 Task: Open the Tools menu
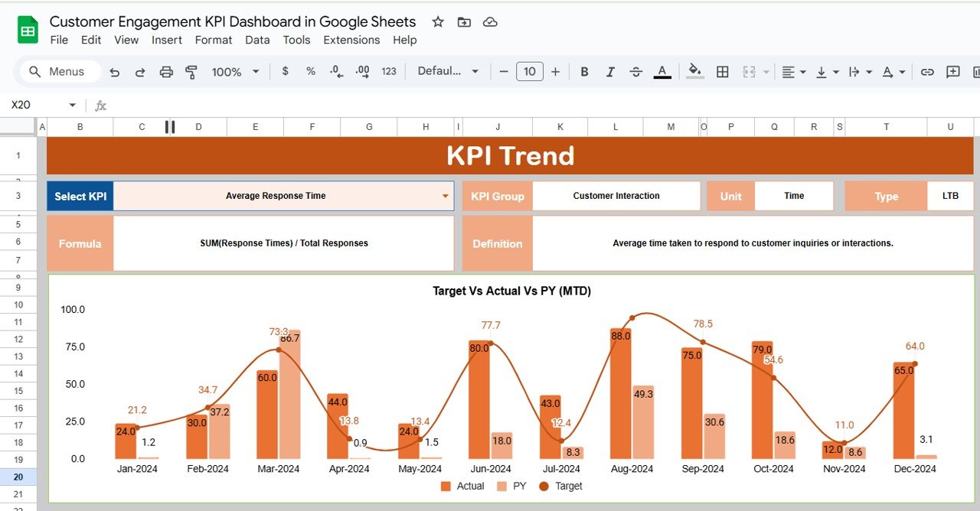pos(296,40)
